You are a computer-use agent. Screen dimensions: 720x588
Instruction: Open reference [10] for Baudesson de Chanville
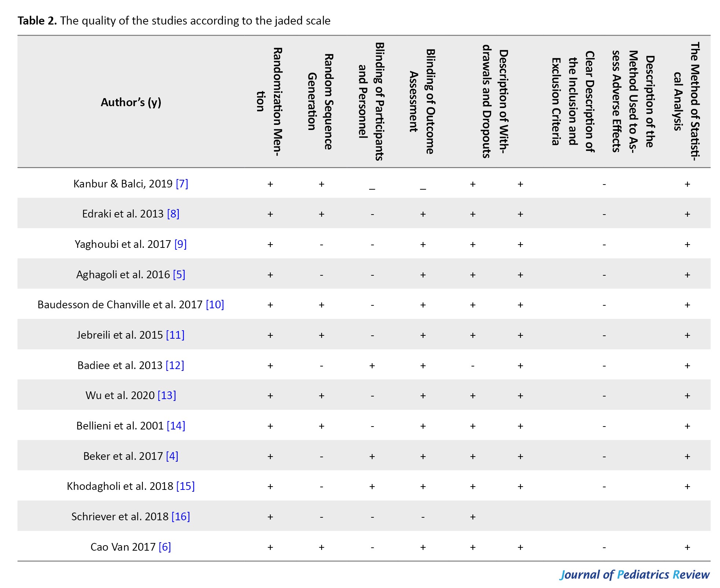coord(215,304)
